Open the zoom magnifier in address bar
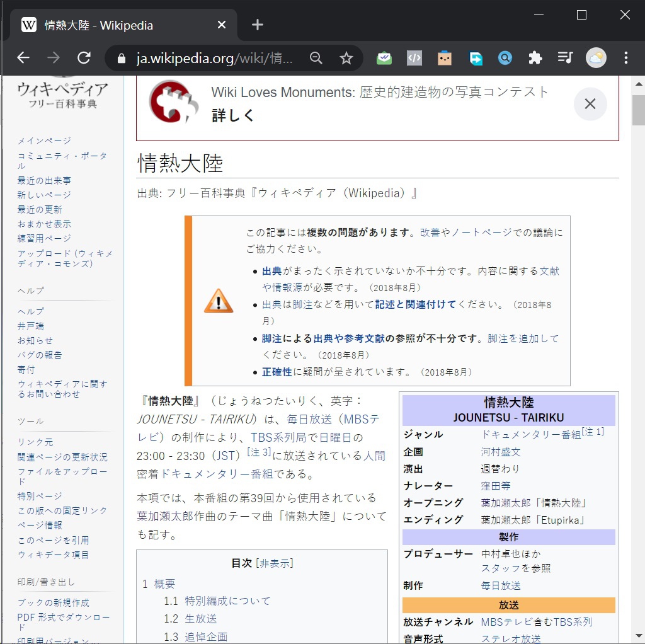The width and height of the screenshot is (645, 644). pyautogui.click(x=316, y=58)
